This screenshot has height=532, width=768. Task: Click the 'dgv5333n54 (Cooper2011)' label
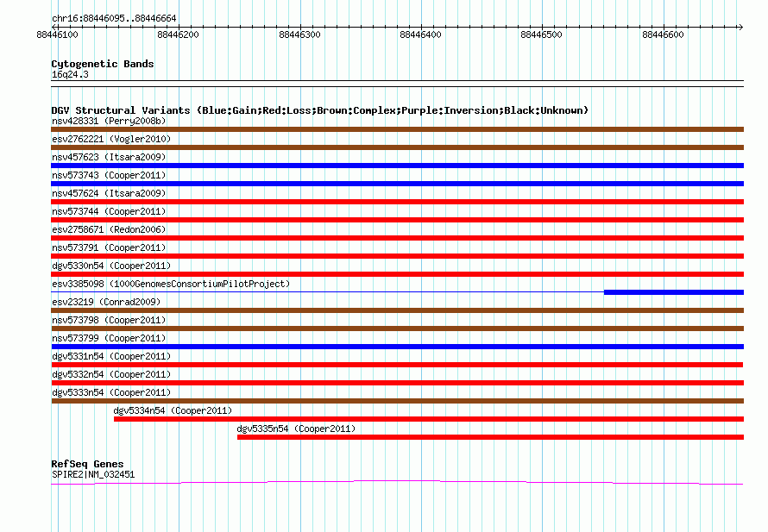click(111, 392)
